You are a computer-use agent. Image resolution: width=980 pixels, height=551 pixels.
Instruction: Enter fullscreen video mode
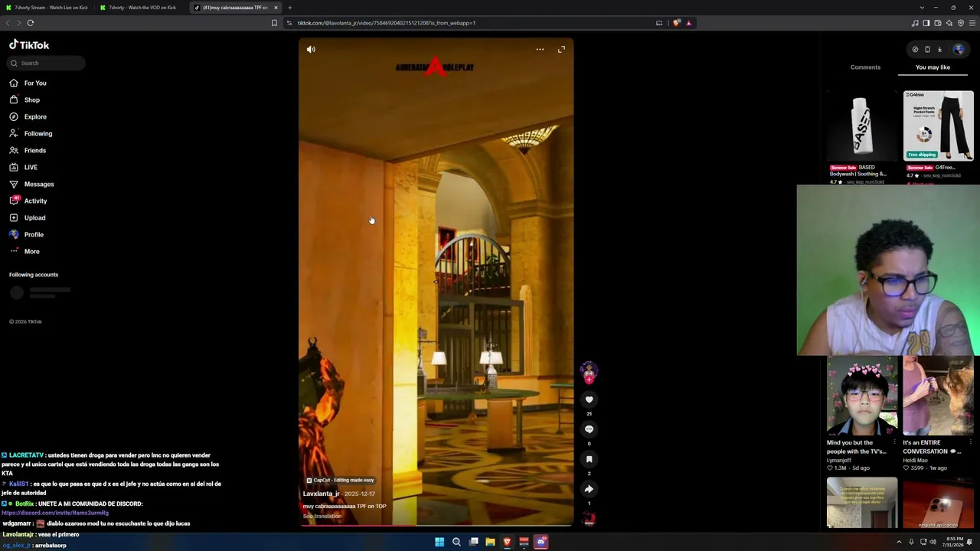[561, 49]
